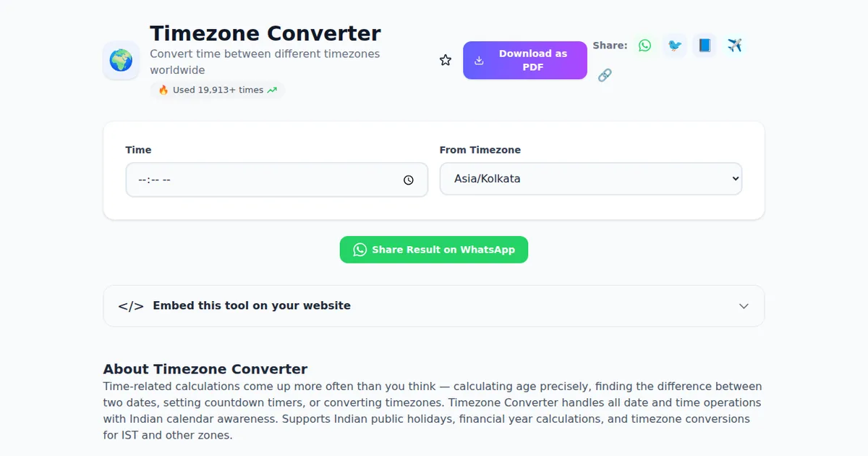The image size is (868, 456).
Task: Click the download icon inside the PDF button
Action: [478, 61]
